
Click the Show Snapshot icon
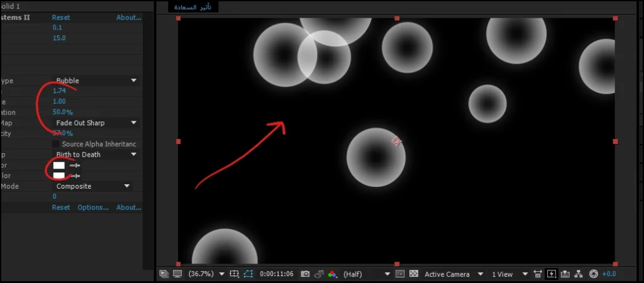319,274
